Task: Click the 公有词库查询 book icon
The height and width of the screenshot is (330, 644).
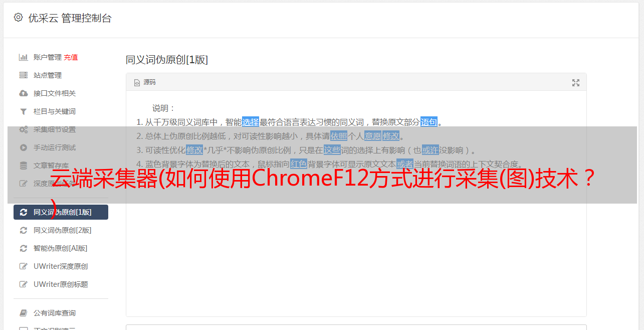Action: coord(23,313)
